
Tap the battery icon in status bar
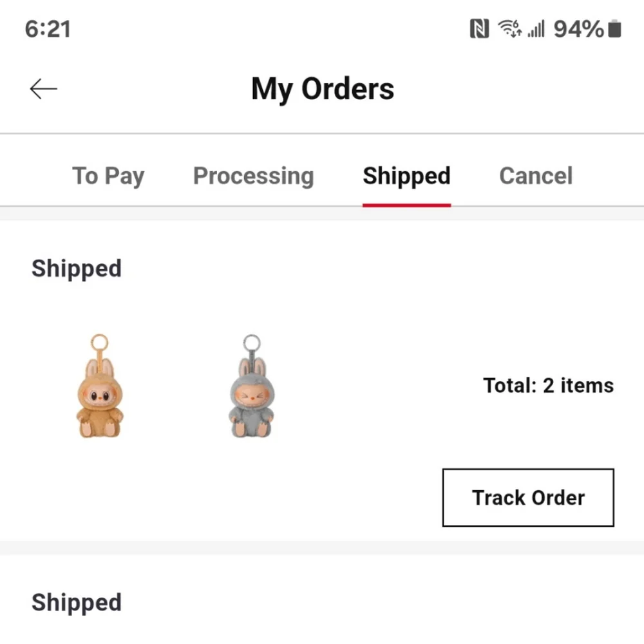coord(614,29)
